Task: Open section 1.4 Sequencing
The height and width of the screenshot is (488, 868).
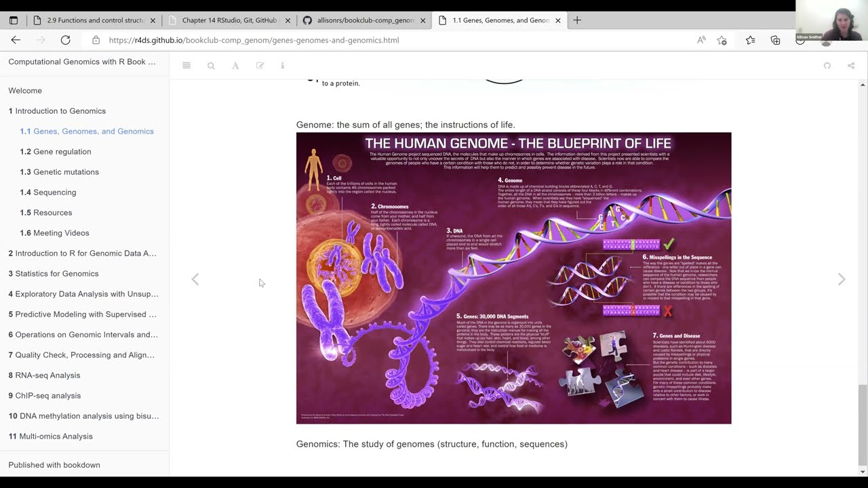Action: (48, 192)
